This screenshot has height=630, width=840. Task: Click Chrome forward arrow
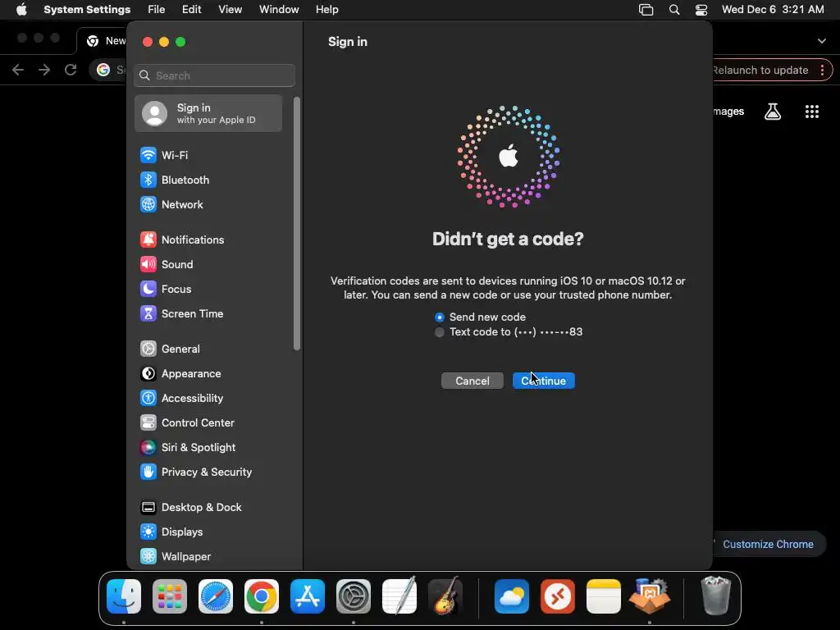point(44,71)
